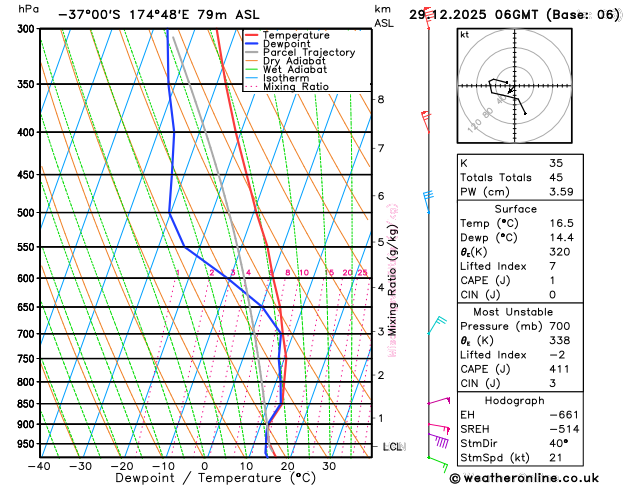Click the storm motion arrow in hodograph

tap(511, 90)
